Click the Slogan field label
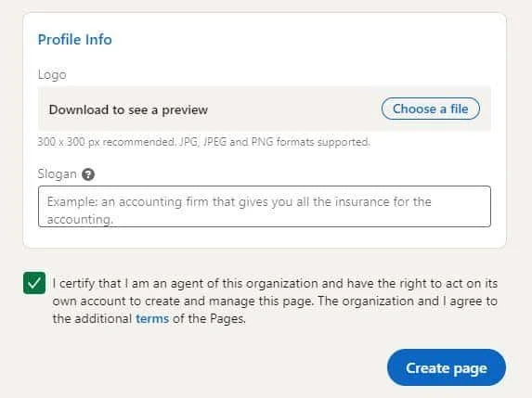 [57, 173]
